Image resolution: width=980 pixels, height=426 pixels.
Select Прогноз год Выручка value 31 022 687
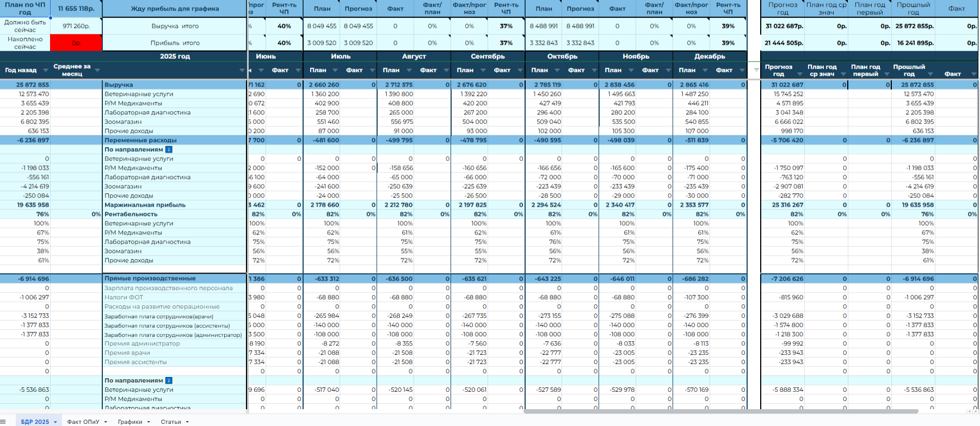(x=782, y=85)
